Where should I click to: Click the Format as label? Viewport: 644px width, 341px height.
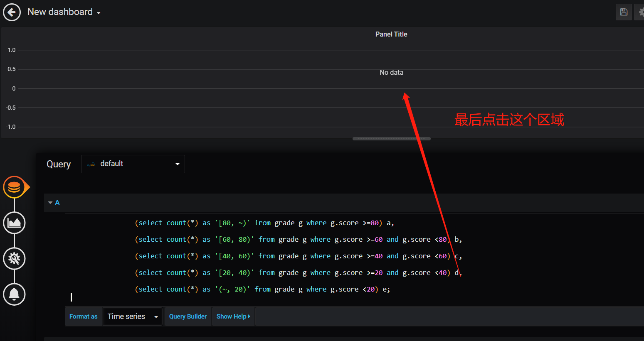pos(84,316)
